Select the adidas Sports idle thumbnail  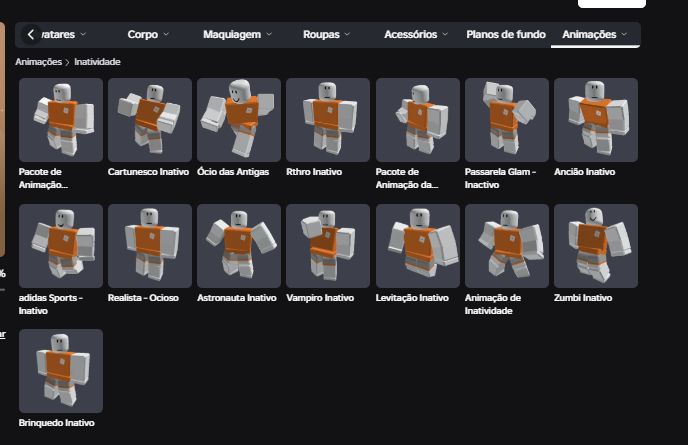click(61, 246)
